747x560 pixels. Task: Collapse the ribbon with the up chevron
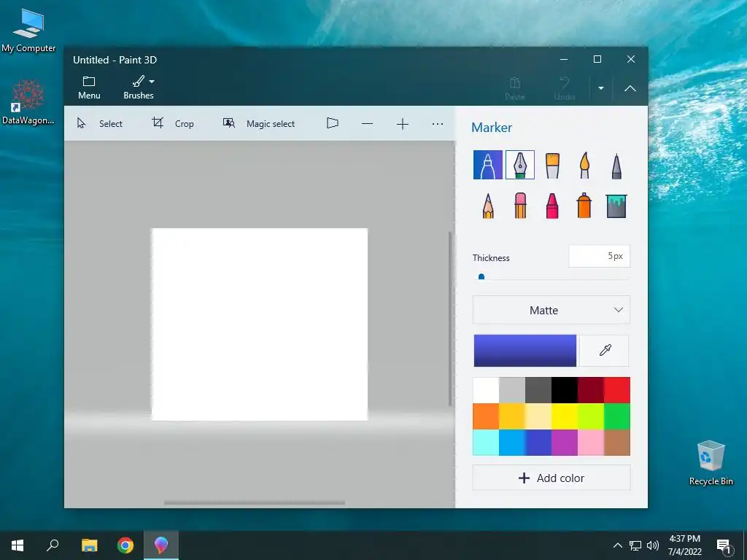630,88
